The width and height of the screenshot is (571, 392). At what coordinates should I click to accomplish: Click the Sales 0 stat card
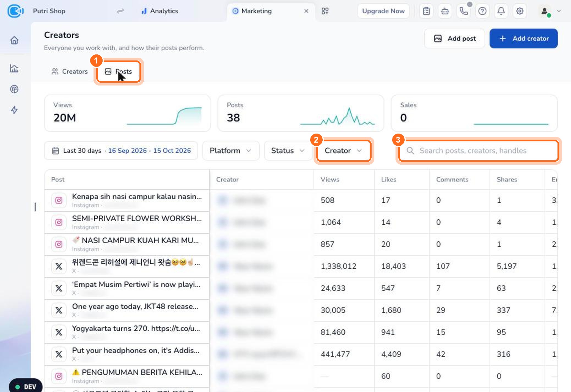click(474, 113)
